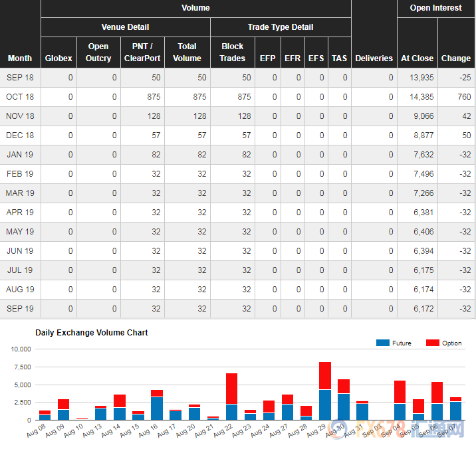Click the Aug 09 bar in chart
The width and height of the screenshot is (476, 453).
[x=63, y=410]
